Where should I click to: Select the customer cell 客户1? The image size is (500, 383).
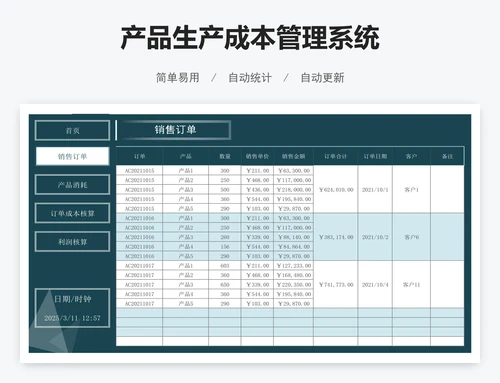412,189
